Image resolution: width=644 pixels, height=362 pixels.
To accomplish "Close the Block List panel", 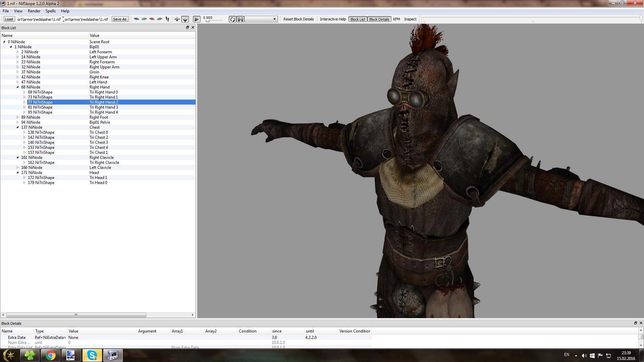I will [x=193, y=27].
